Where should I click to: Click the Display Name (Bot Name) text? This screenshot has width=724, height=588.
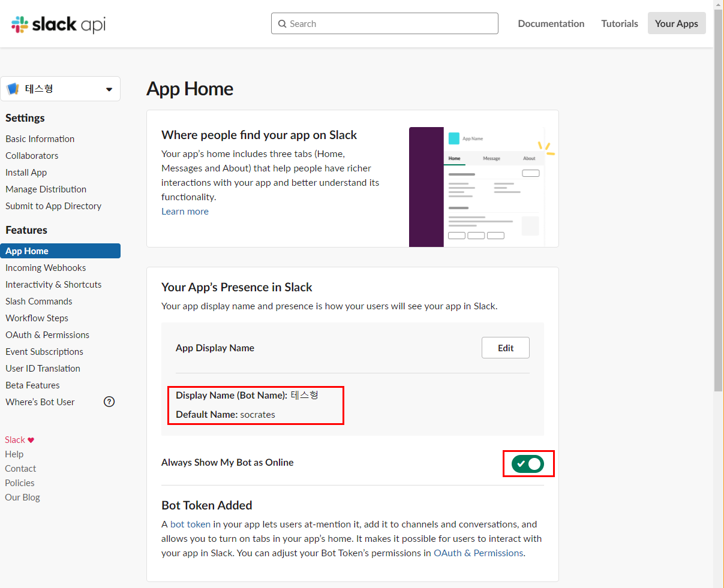[x=247, y=396]
